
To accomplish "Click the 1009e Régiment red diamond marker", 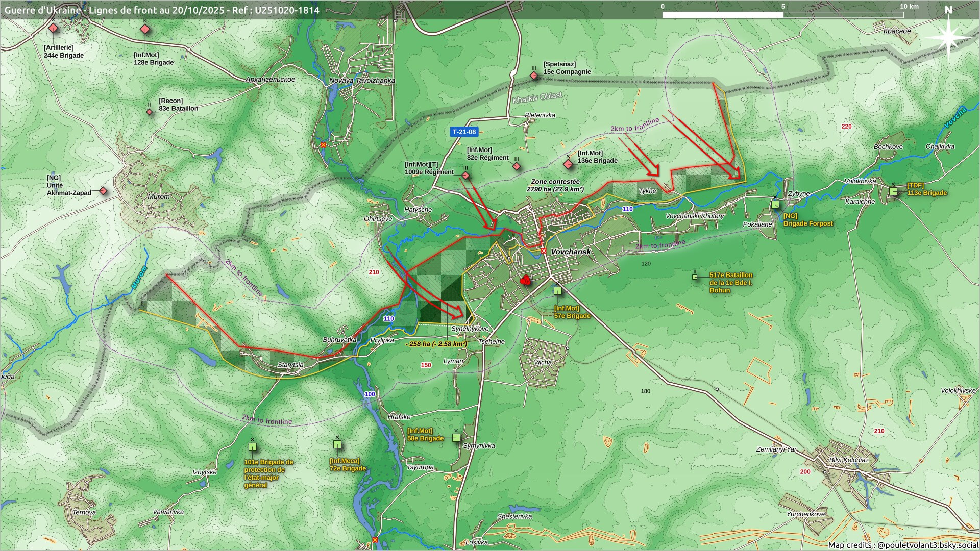I will point(465,176).
